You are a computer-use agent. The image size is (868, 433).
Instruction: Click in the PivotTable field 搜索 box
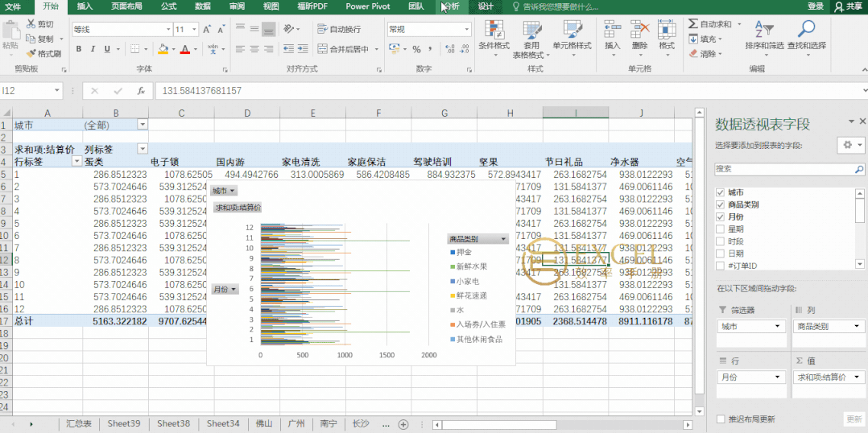tap(790, 169)
